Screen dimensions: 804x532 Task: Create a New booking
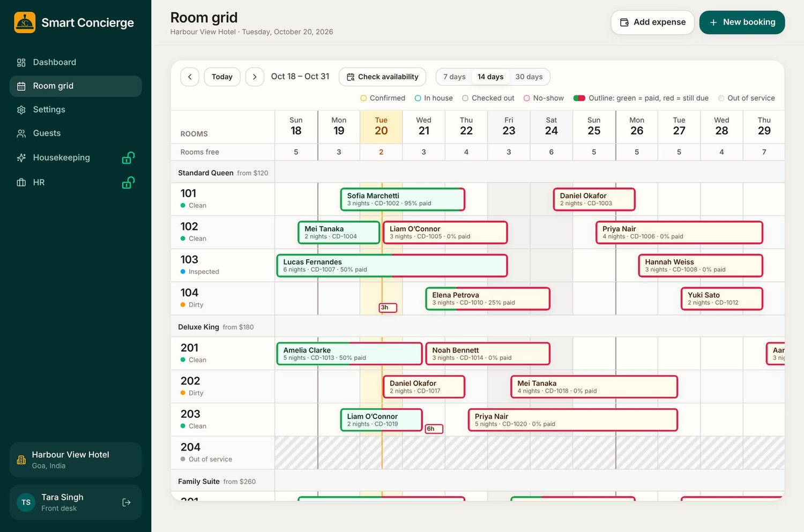click(x=742, y=23)
